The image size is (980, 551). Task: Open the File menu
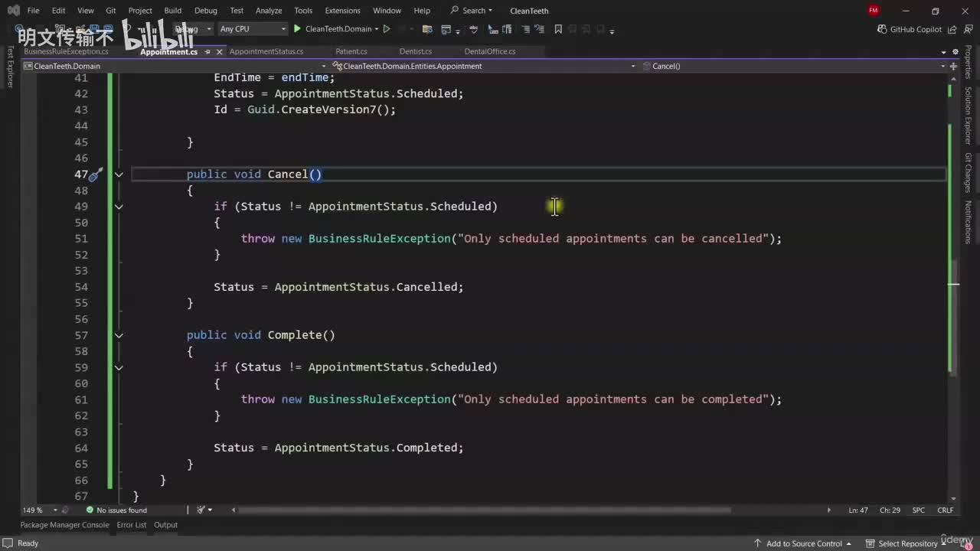coord(34,11)
